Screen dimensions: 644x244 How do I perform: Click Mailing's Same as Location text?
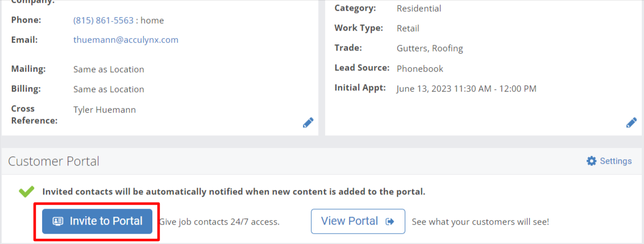pyautogui.click(x=109, y=69)
